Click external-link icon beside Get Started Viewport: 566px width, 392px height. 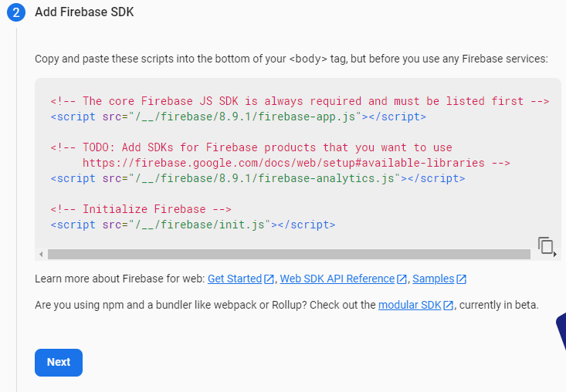click(269, 279)
